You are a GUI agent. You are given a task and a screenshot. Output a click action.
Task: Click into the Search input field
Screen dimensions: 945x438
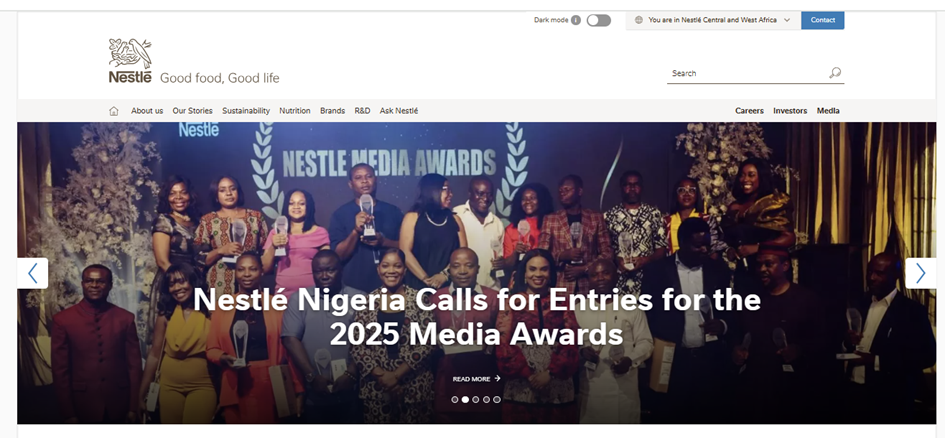pos(747,74)
